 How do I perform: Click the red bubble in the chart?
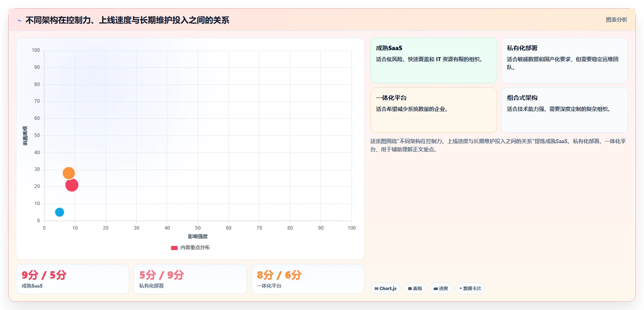click(72, 185)
